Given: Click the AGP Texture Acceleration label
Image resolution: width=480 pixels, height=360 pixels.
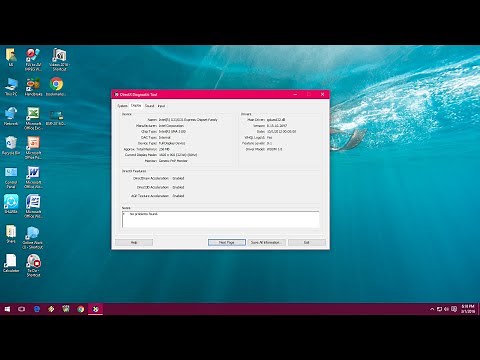Looking at the screenshot, I should [x=150, y=196].
